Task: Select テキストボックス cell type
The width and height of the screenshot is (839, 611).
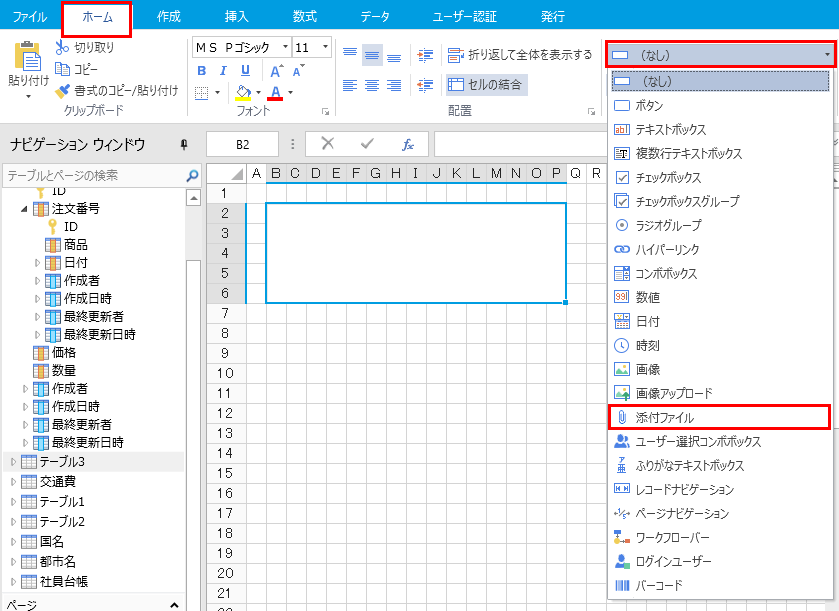Action: [x=720, y=129]
